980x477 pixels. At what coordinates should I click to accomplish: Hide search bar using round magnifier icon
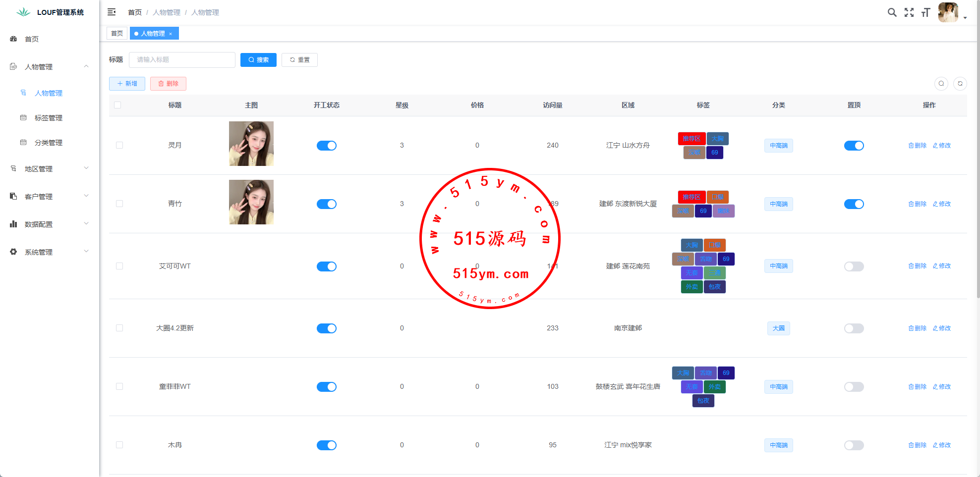click(x=941, y=84)
